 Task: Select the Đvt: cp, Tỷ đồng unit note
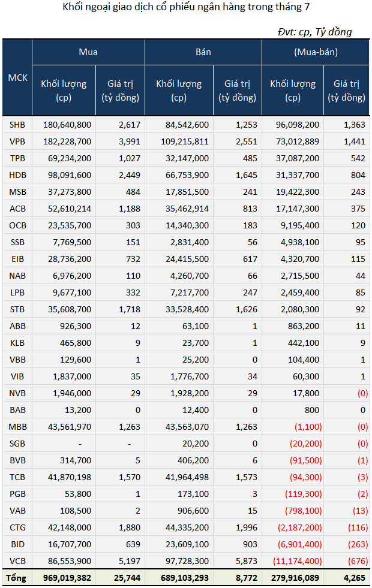(x=314, y=32)
